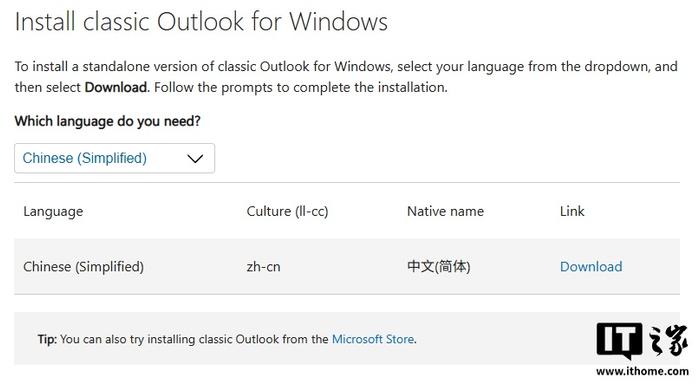The height and width of the screenshot is (384, 700).
Task: Click the chevron arrow in the language selector
Action: point(195,159)
